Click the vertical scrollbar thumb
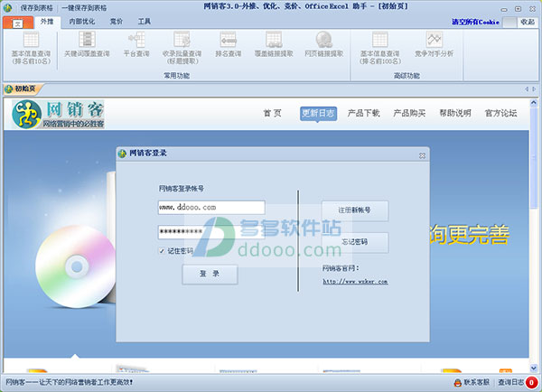 (534, 157)
